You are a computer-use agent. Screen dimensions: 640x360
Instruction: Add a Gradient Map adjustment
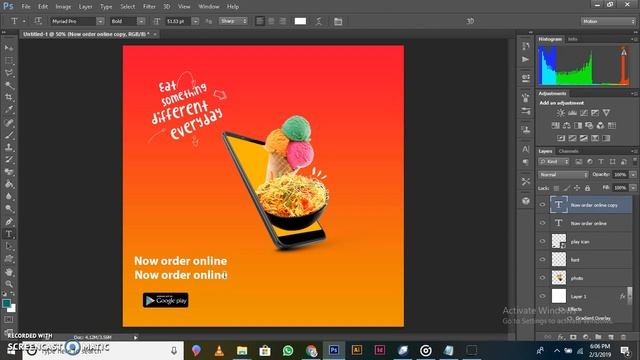click(x=606, y=138)
